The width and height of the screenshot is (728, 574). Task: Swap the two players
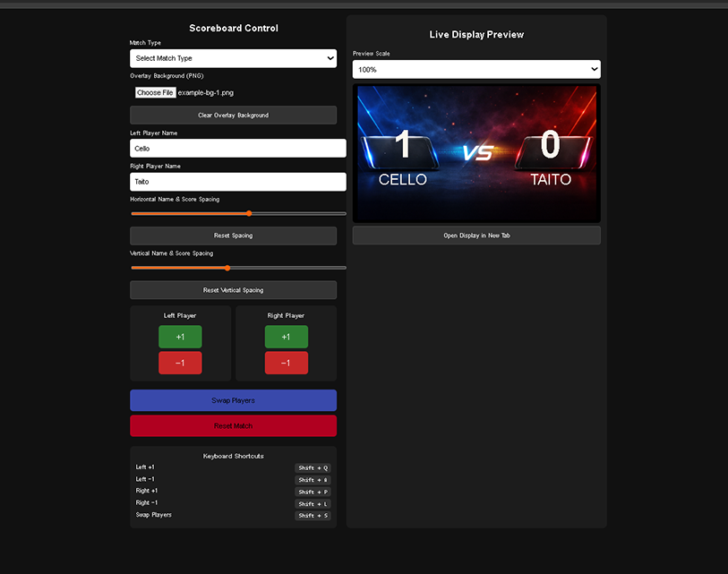pos(233,399)
